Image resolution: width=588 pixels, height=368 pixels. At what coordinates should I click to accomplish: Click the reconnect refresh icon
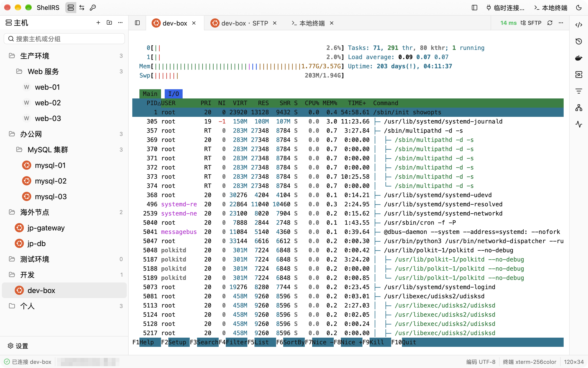(x=550, y=23)
